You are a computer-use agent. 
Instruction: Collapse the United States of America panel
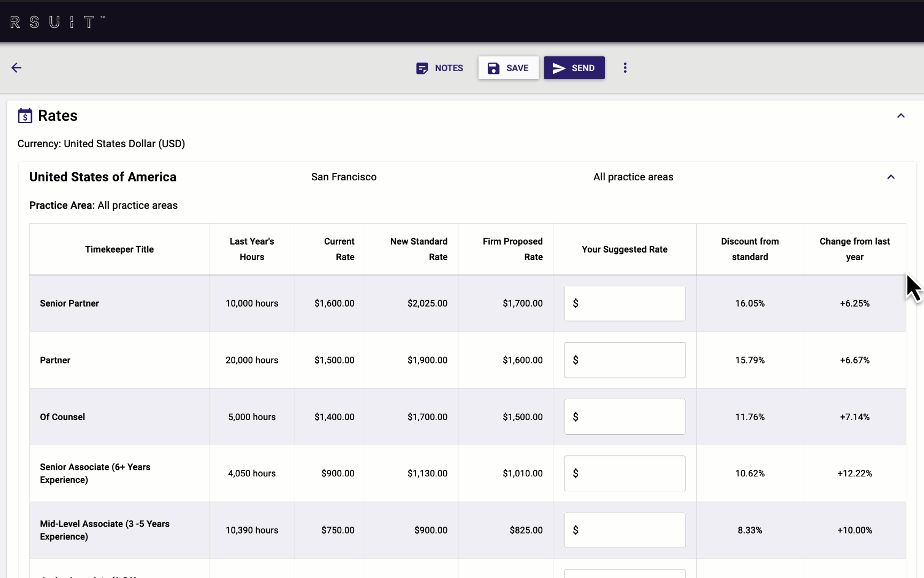pyautogui.click(x=891, y=177)
